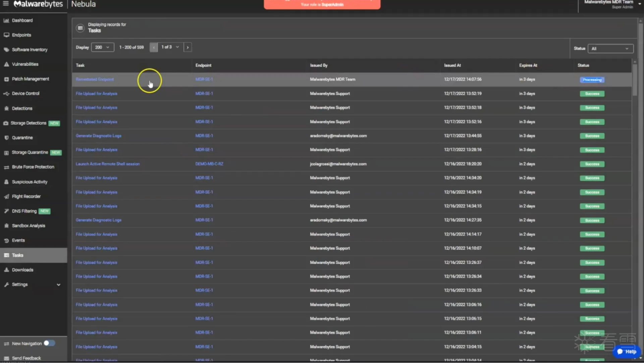The height and width of the screenshot is (363, 644).
Task: Click the Quarantine shield icon
Action: click(6, 138)
